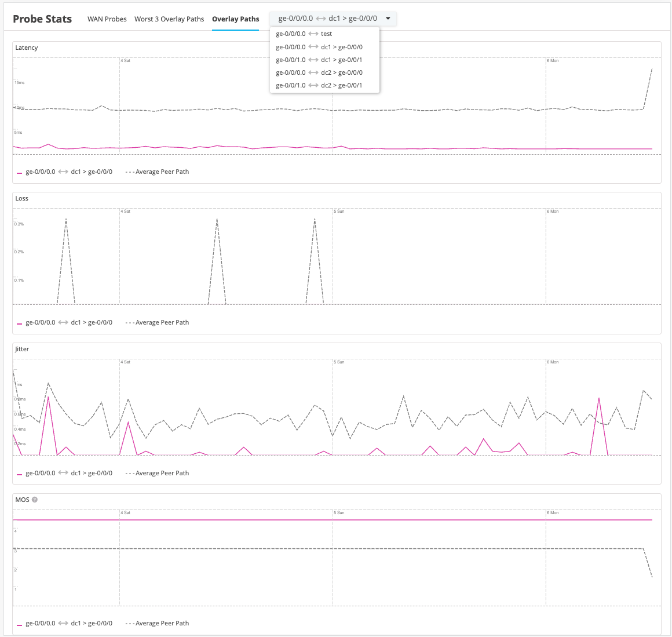Viewport: 672px width, 637px height.
Task: Click the 6 Mon marker on the Loss chart
Action: coord(553,211)
